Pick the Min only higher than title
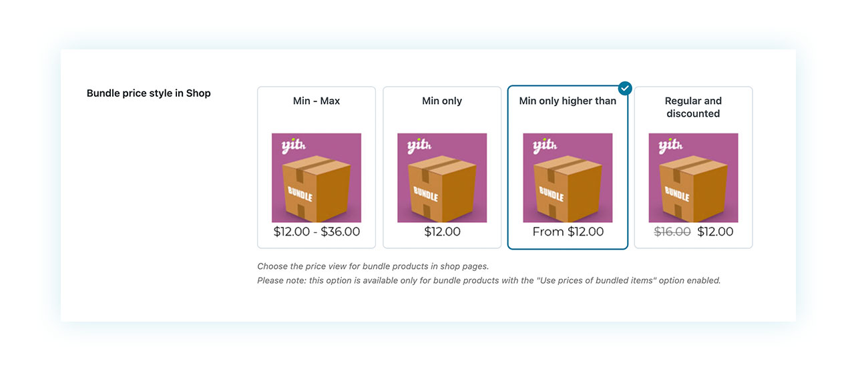 coord(568,101)
